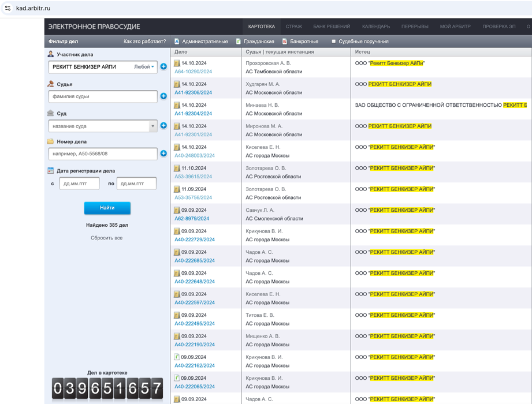Open the Перерывы tab
The height and width of the screenshot is (404, 532).
415,27
